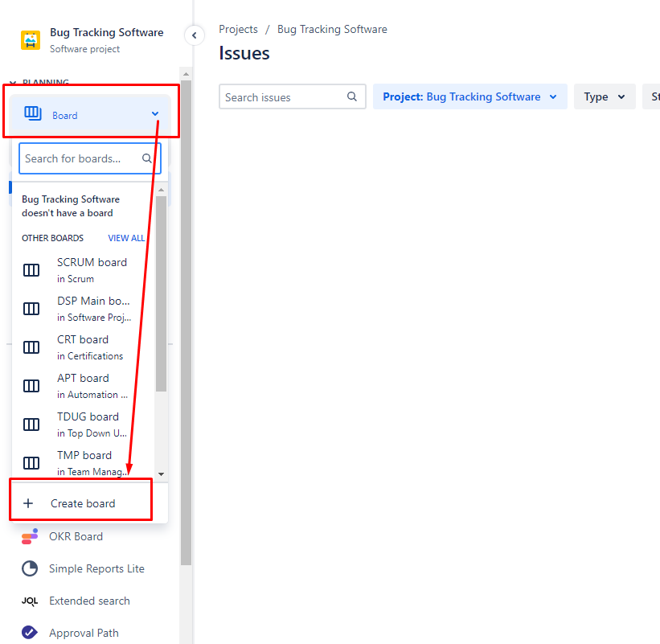Click the JQL Extended search icon
This screenshot has width=660, height=644.
pos(30,601)
